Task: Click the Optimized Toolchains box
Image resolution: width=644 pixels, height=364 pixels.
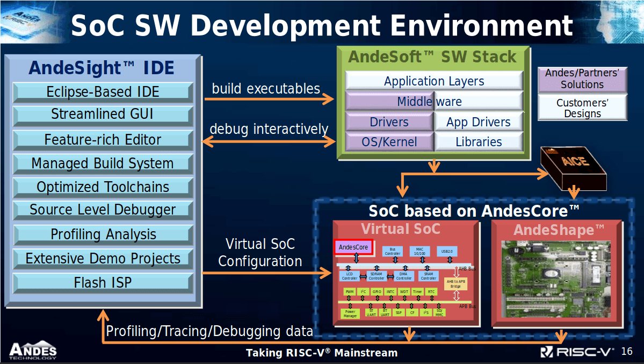Action: [x=103, y=187]
